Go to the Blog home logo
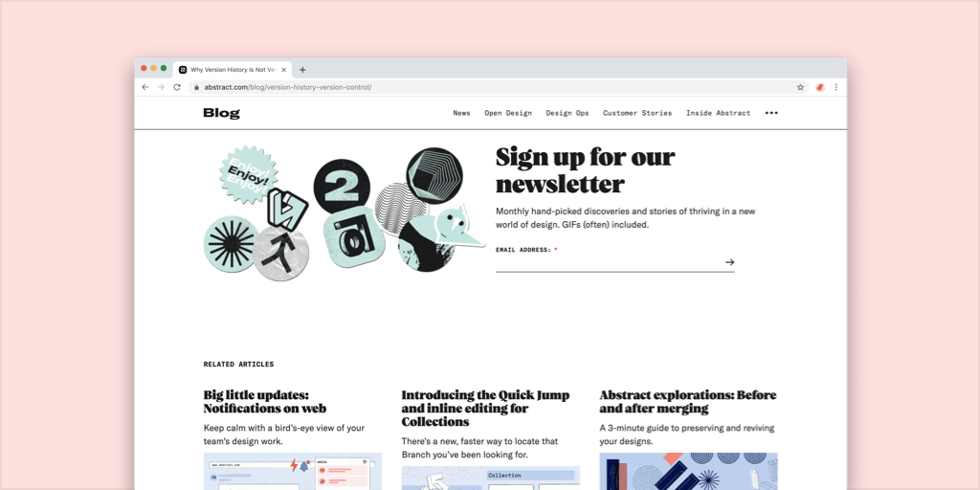 (x=221, y=113)
